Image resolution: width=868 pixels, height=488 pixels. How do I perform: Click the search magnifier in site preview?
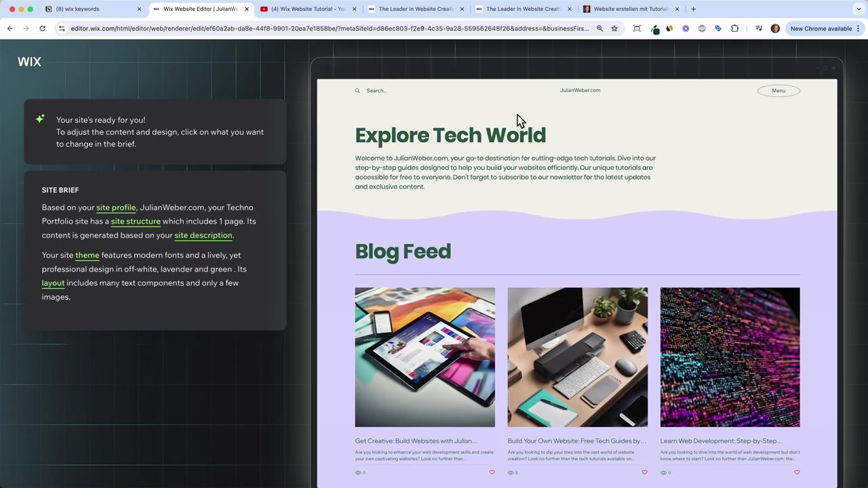pyautogui.click(x=357, y=90)
